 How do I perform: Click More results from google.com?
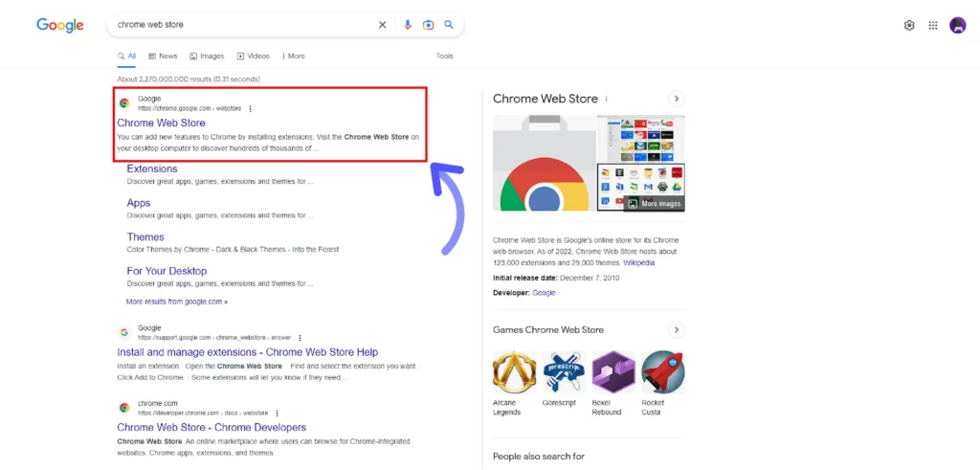[x=177, y=302]
